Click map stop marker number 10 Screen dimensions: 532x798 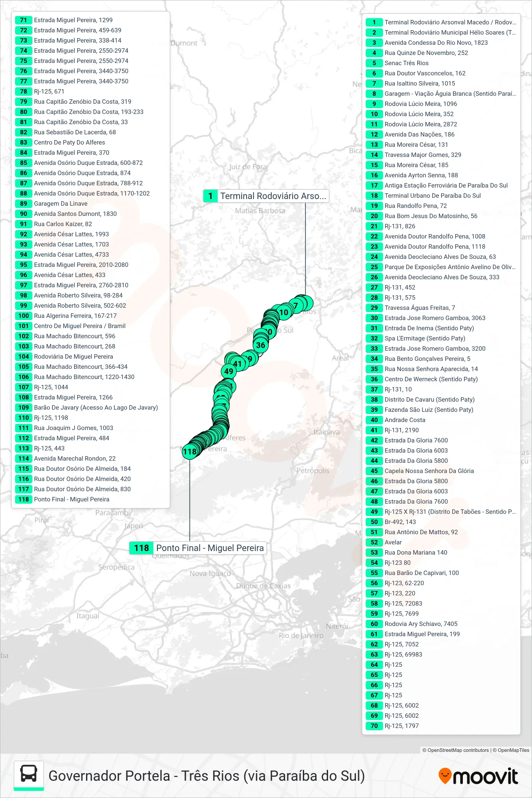[284, 312]
